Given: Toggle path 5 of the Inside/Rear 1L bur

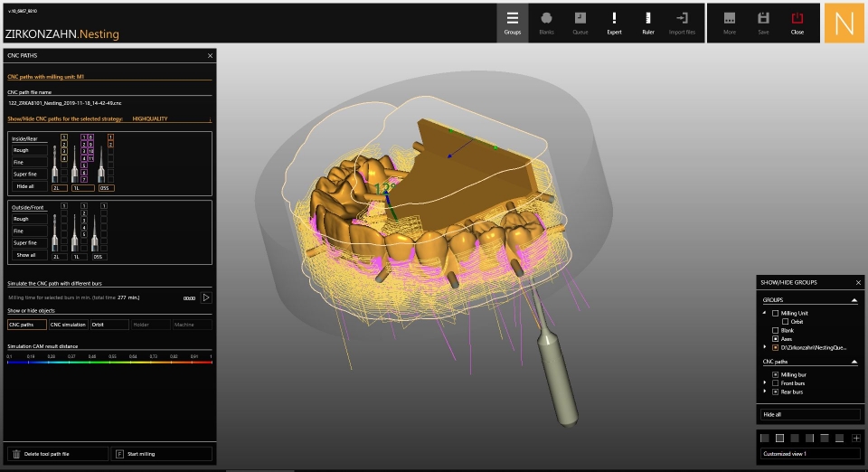Looking at the screenshot, I should coord(84,165).
